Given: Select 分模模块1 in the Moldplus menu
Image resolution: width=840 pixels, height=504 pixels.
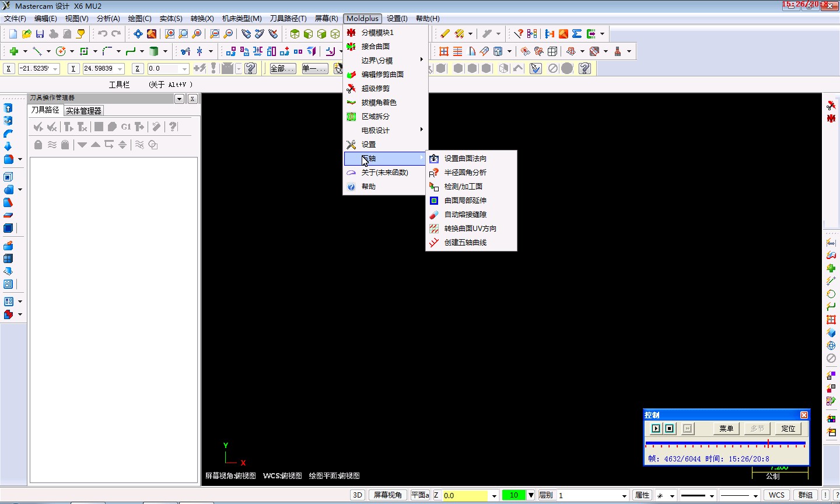Looking at the screenshot, I should [x=386, y=33].
